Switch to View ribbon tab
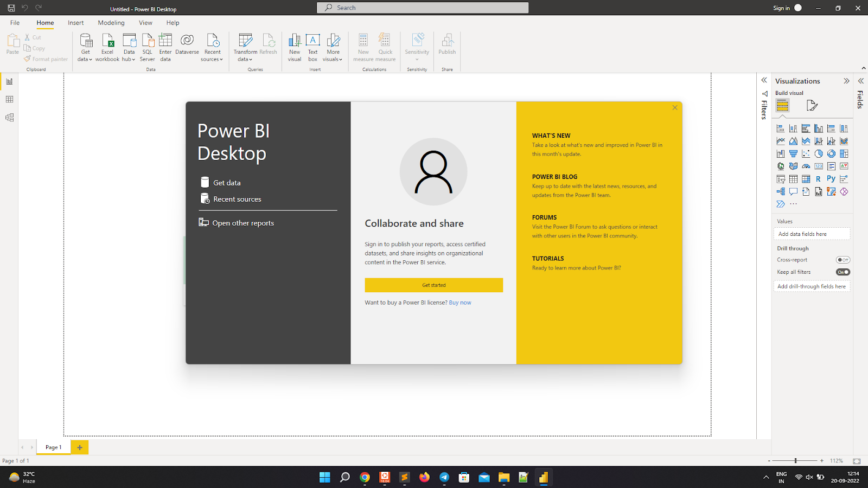The width and height of the screenshot is (868, 488). pos(145,23)
